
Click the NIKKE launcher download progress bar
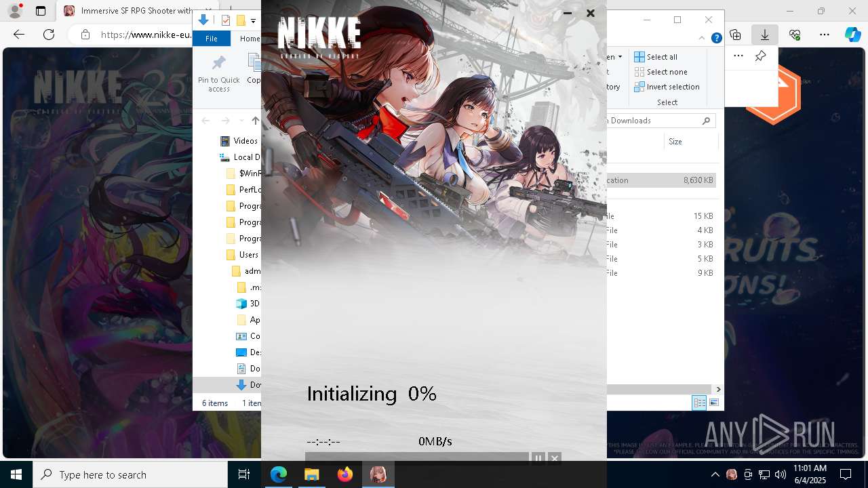click(417, 458)
